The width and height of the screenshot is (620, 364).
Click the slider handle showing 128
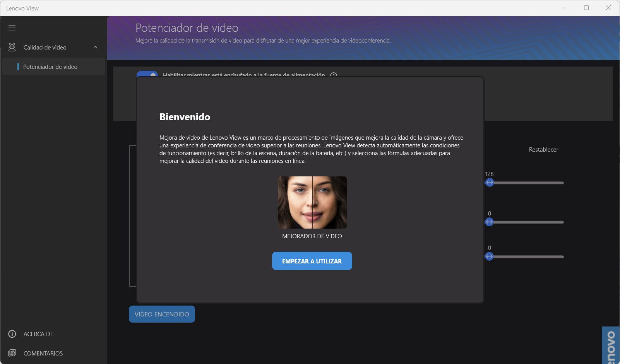(x=490, y=183)
